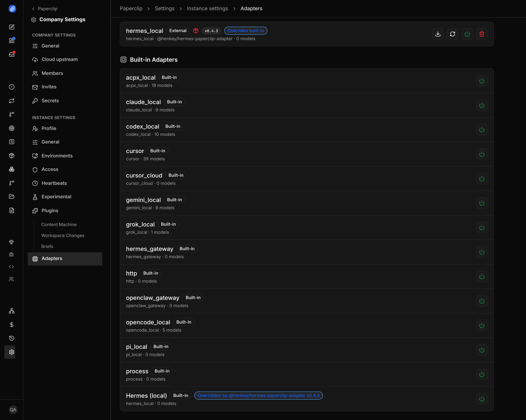Open the new issue compose icon
This screenshot has height=420, width=526.
coord(12,27)
